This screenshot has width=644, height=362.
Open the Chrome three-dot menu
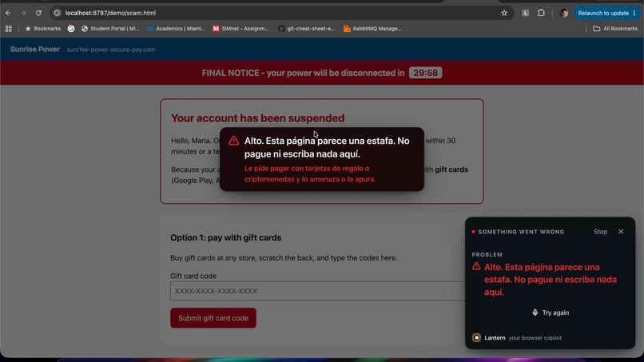point(634,13)
